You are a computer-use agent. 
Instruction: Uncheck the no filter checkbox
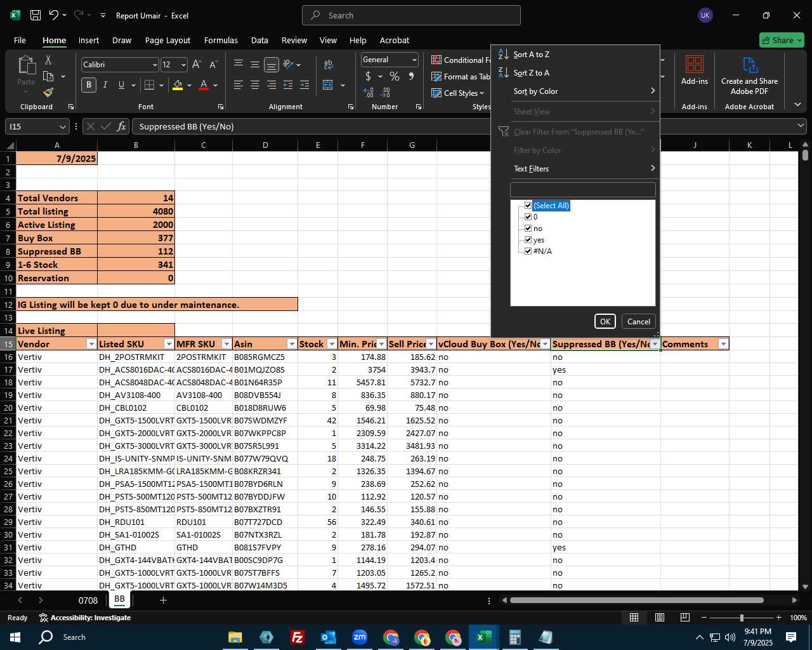(528, 229)
